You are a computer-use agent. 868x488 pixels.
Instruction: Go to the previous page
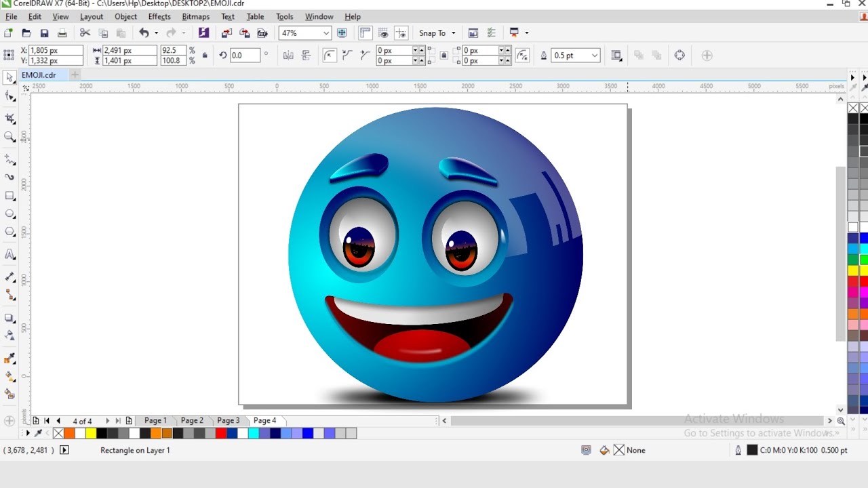point(58,421)
